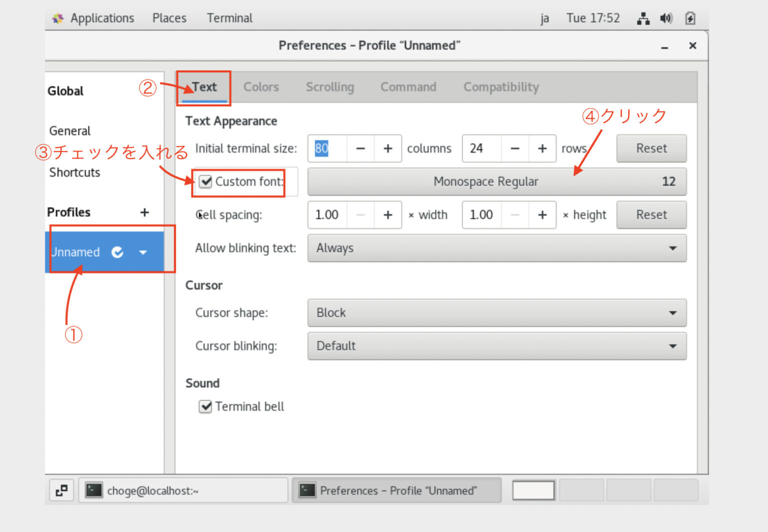Increase columns with the plus stepper
768x532 pixels.
click(388, 148)
